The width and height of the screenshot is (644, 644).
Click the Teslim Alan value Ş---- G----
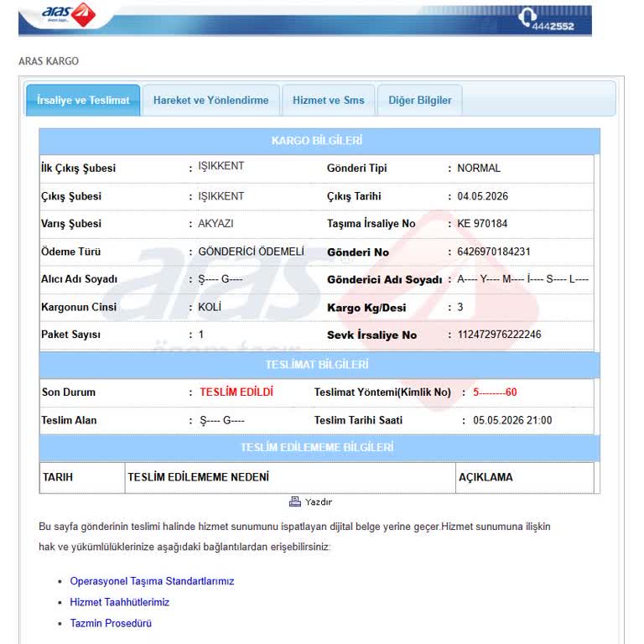click(221, 421)
